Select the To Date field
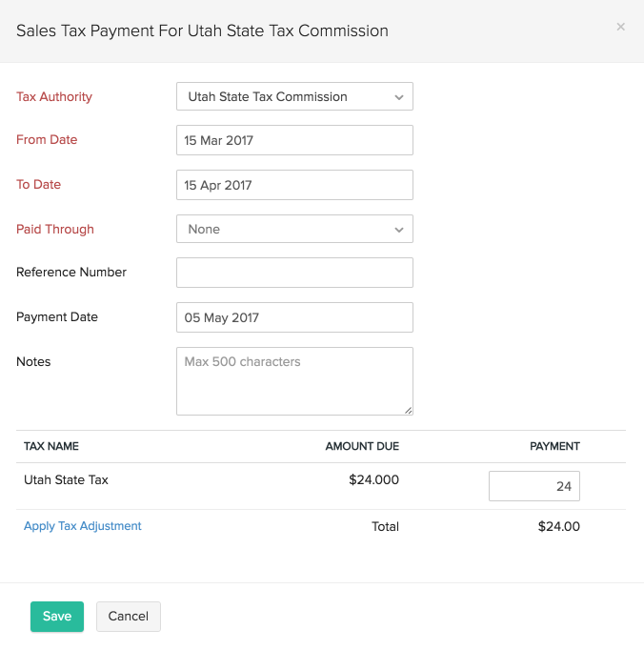 click(294, 185)
